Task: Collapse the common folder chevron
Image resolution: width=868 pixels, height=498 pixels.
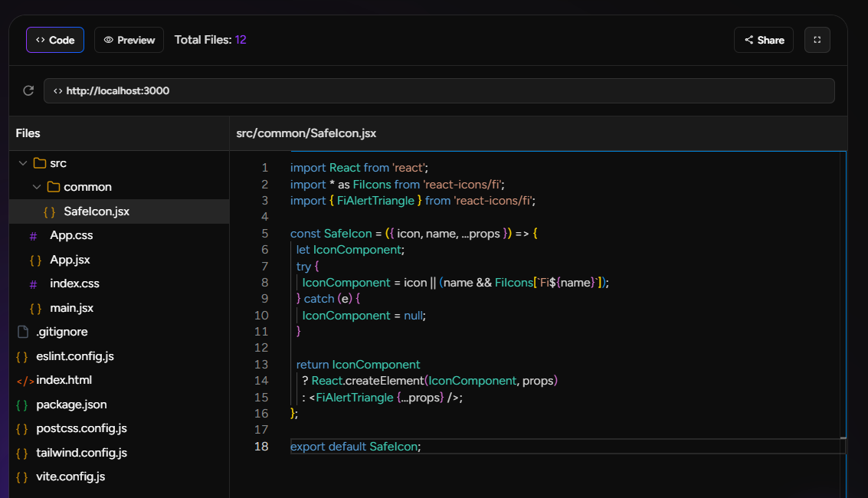Action: pos(37,187)
